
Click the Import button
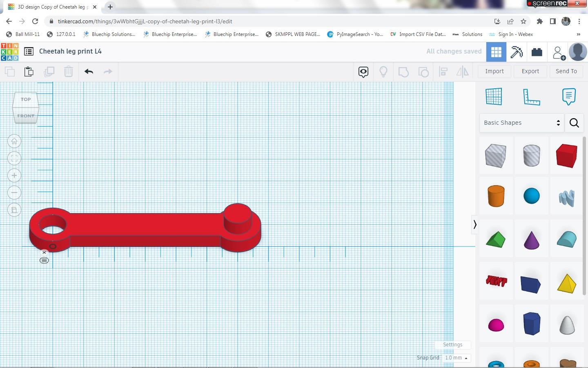click(x=494, y=71)
